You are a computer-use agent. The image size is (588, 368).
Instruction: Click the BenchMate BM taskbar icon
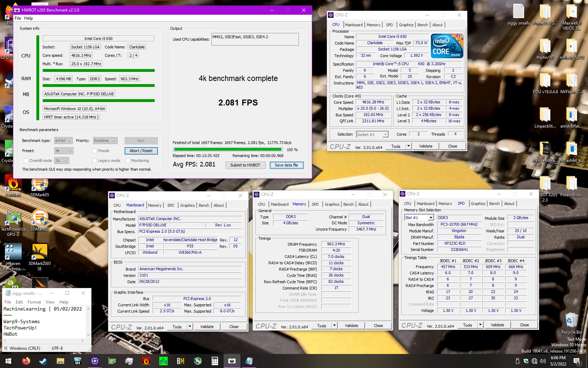[x=180, y=361]
